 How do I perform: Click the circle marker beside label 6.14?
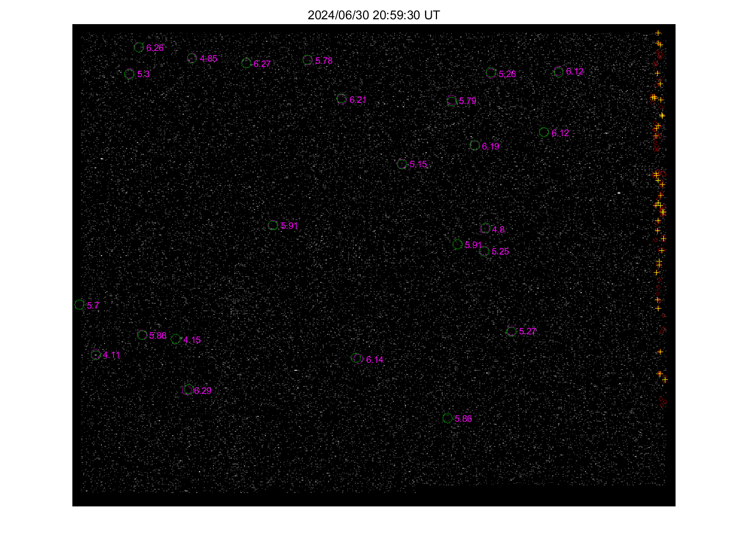click(x=358, y=359)
